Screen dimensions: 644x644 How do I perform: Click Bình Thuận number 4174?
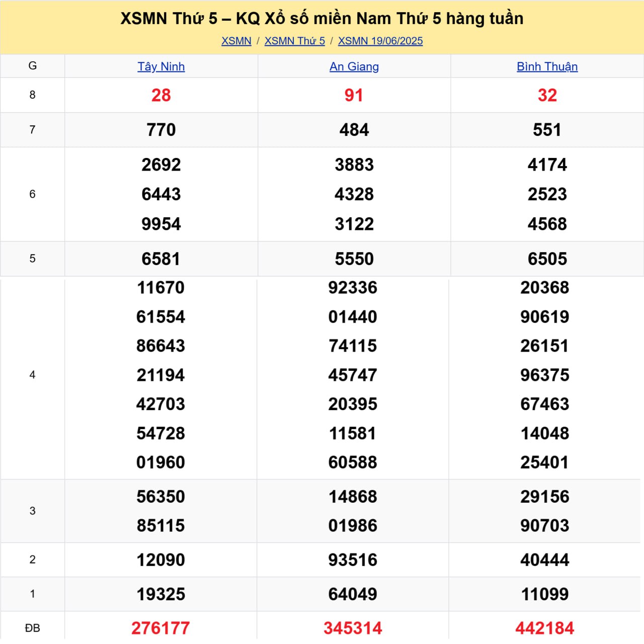547,165
